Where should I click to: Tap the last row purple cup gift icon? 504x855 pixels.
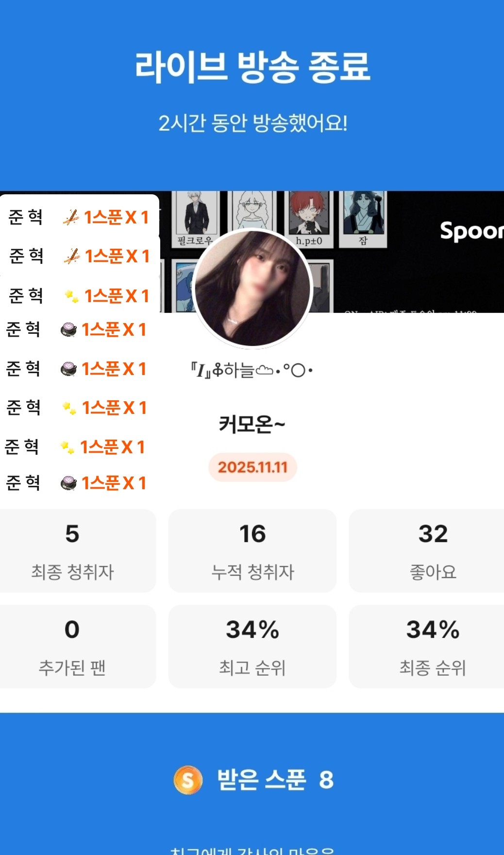[x=68, y=483]
